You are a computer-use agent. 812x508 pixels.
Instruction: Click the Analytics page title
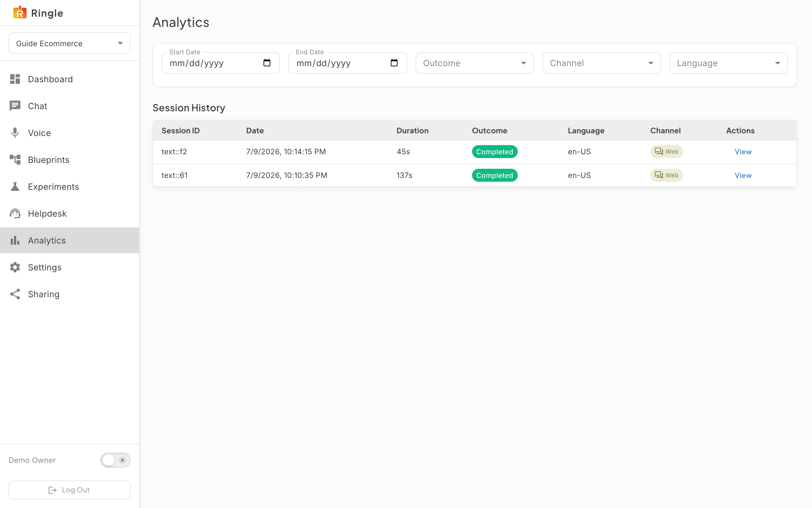point(181,22)
